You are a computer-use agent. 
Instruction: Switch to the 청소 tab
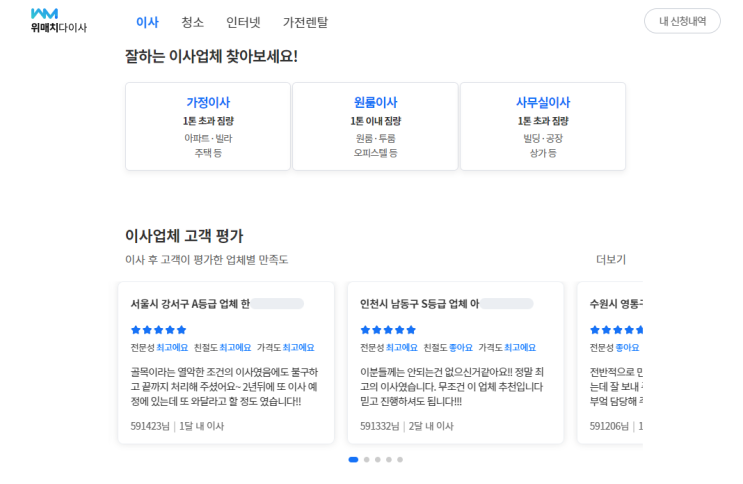coord(193,22)
